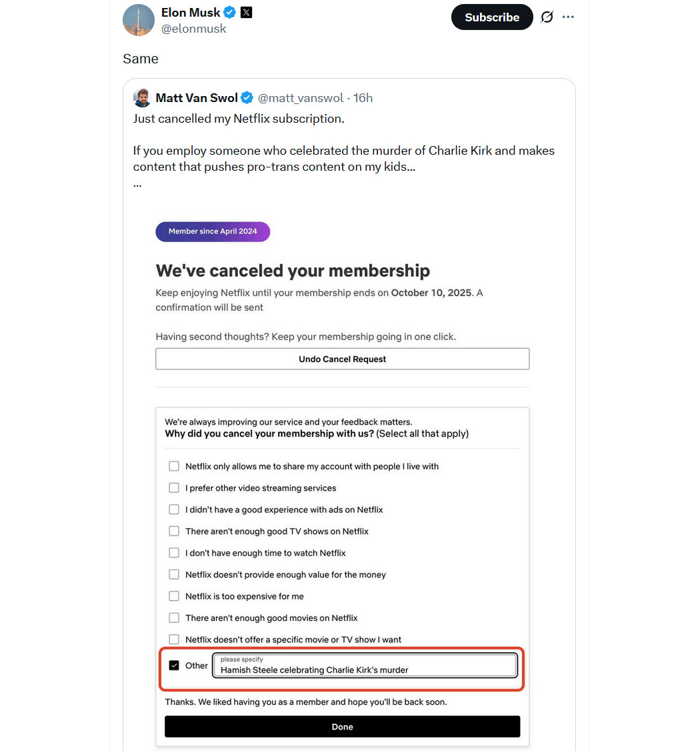Click the 'Member since April 2024' badge
The image size is (700, 751).
pos(213,231)
